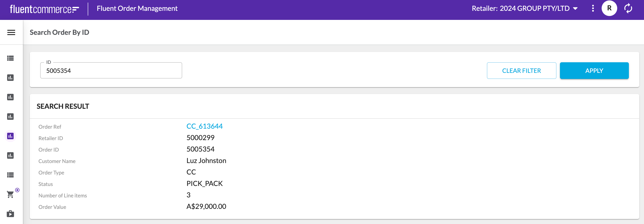Click the bar chart icon below the highlighted one
This screenshot has height=224, width=644.
tap(10, 155)
